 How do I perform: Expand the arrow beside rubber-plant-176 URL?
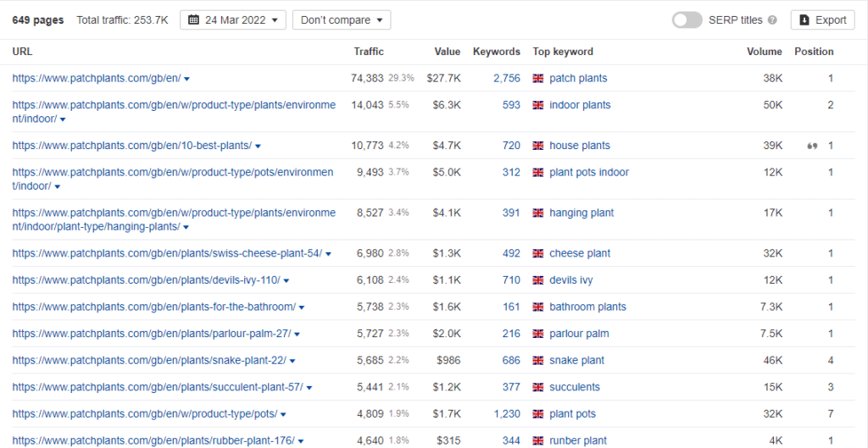coord(301,441)
